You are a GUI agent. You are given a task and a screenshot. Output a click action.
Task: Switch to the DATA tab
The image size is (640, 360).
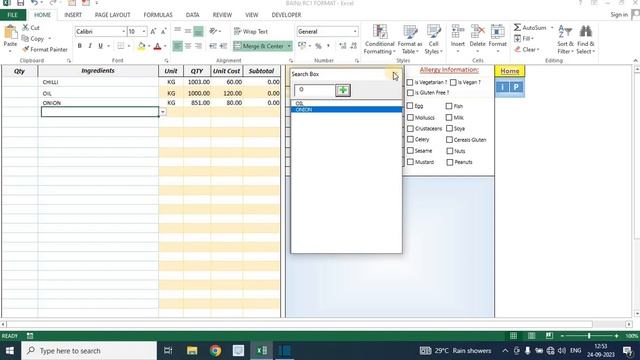click(193, 15)
